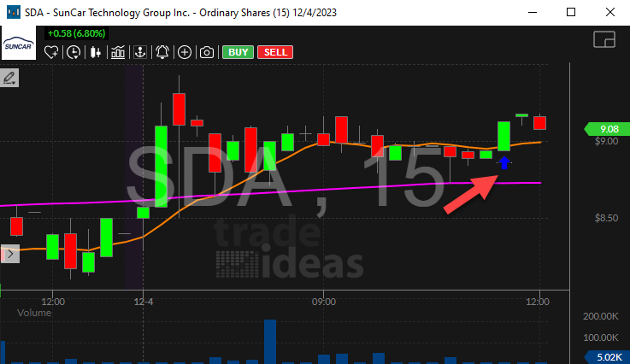Click the blue up-arrow signal marker
The height and width of the screenshot is (364, 630).
point(504,162)
